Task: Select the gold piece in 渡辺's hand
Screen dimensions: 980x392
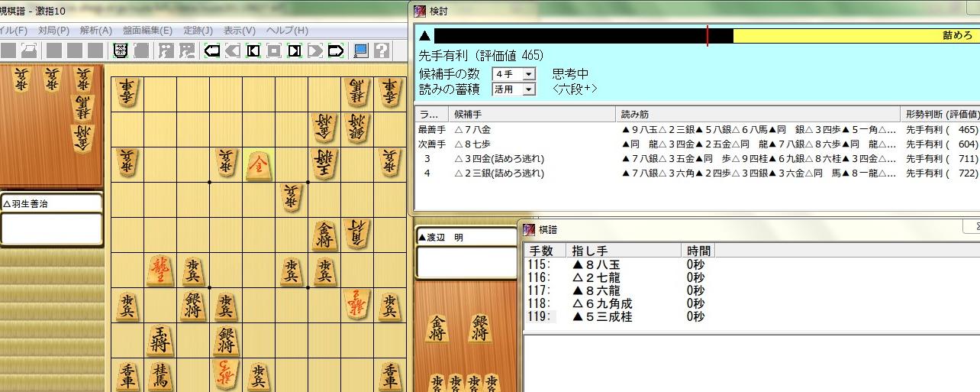Action: [x=437, y=328]
